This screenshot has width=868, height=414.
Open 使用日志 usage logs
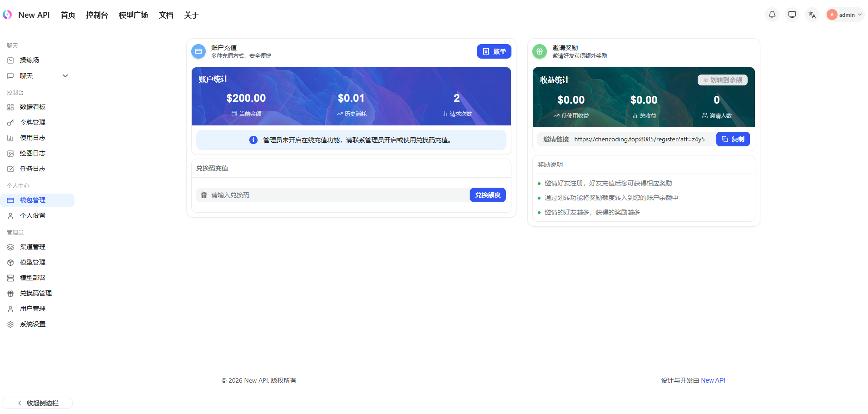tap(33, 138)
